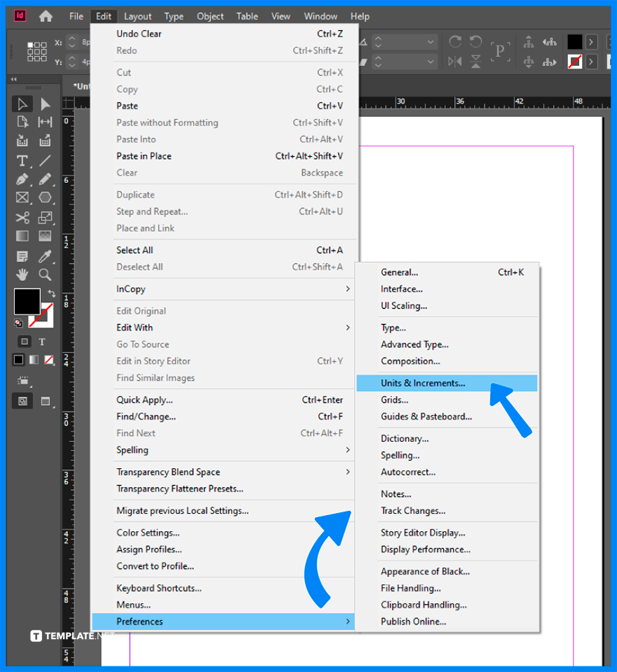Click the arrow button beside fill swatch
Screen dimensions: 617x672
coord(592,41)
